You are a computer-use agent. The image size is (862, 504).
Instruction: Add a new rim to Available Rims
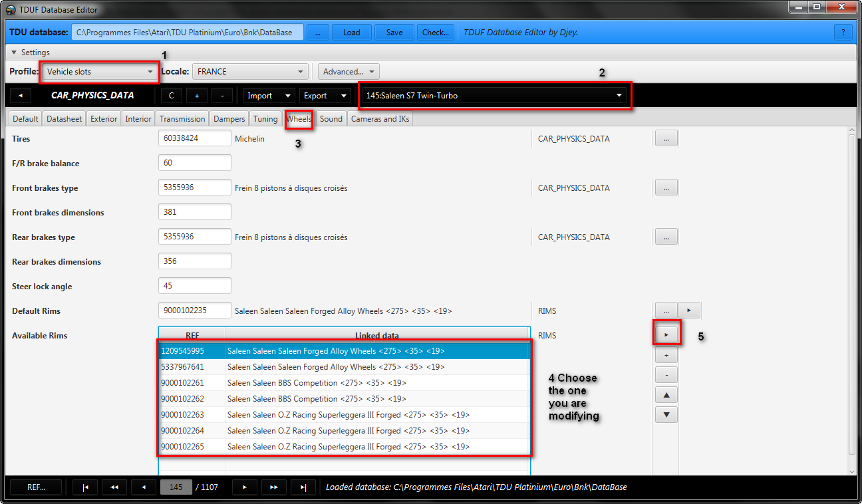pos(666,355)
